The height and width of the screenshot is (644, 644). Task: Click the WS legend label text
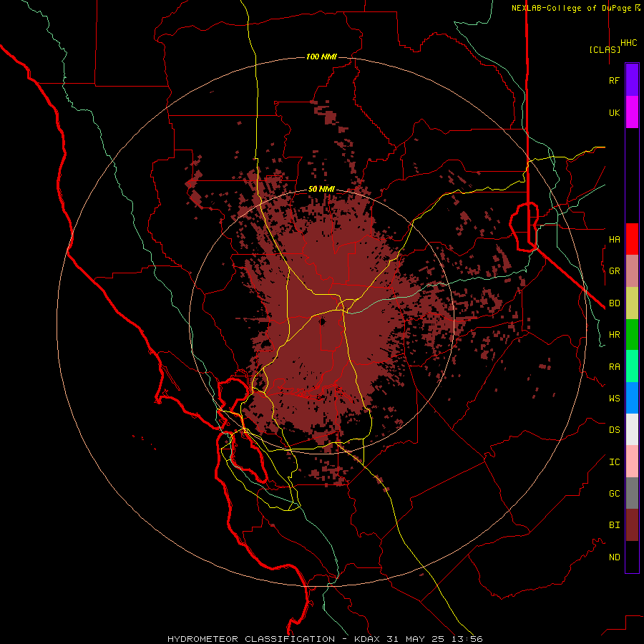point(614,398)
